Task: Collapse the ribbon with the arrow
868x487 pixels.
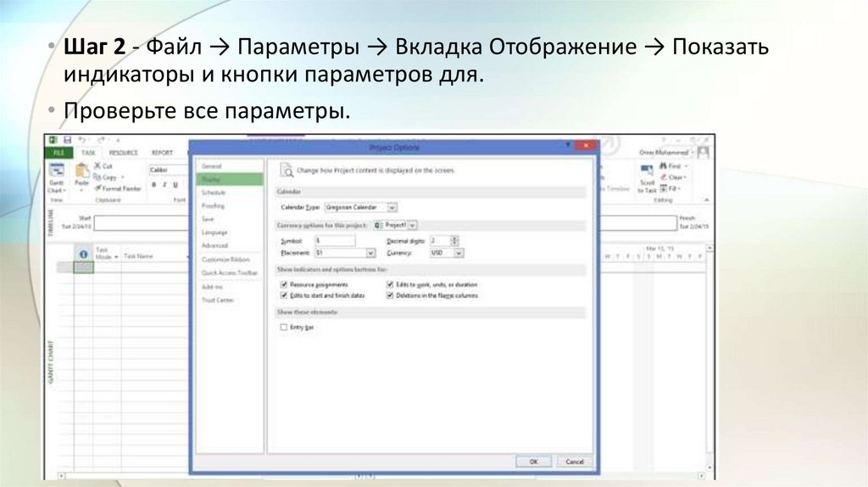Action: click(x=706, y=199)
